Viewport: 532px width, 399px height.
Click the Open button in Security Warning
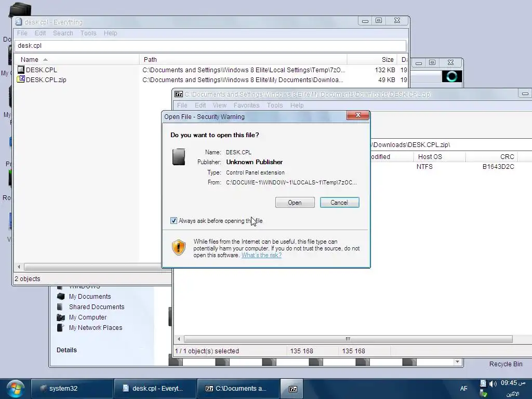click(x=295, y=203)
